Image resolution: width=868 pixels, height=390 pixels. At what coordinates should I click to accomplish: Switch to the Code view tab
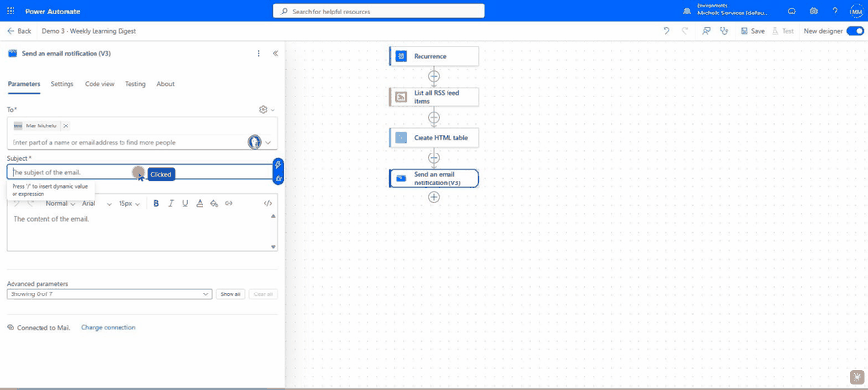pyautogui.click(x=99, y=84)
